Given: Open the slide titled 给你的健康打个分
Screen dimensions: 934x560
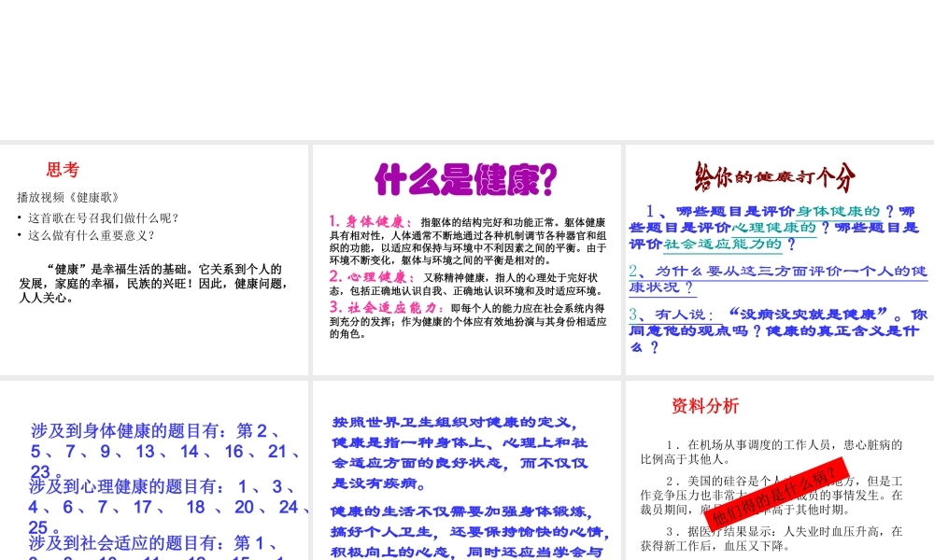Looking at the screenshot, I should click(780, 259).
